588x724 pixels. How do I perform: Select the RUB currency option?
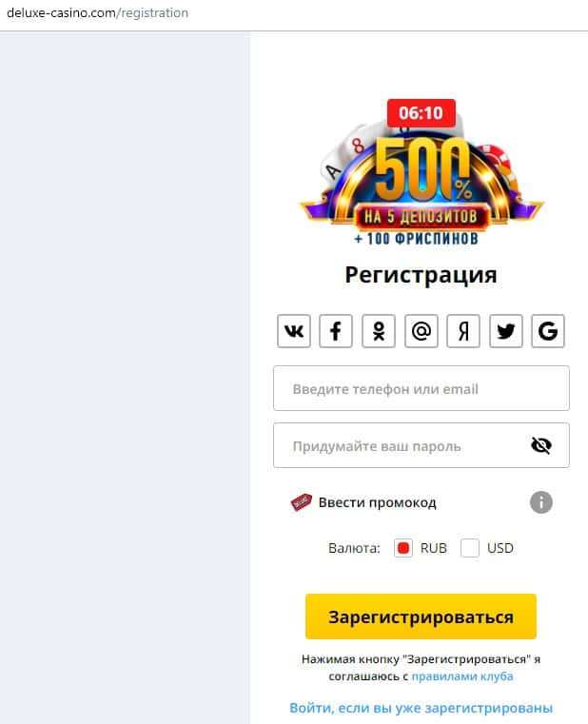click(403, 548)
